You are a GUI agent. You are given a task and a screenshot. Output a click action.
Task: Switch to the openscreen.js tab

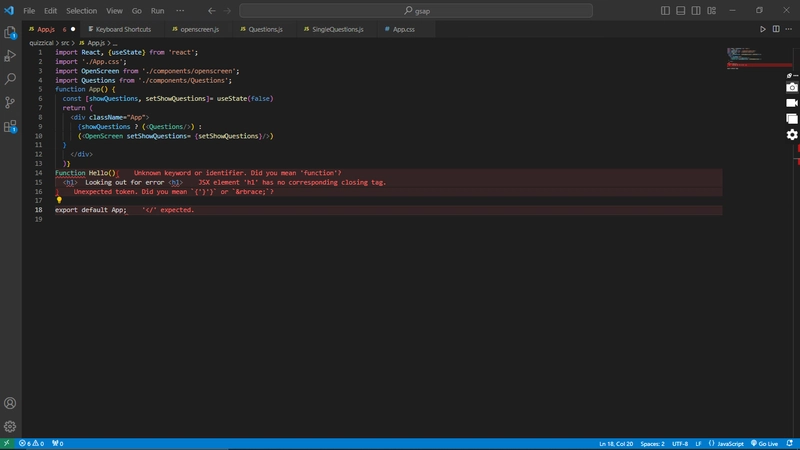coord(199,30)
